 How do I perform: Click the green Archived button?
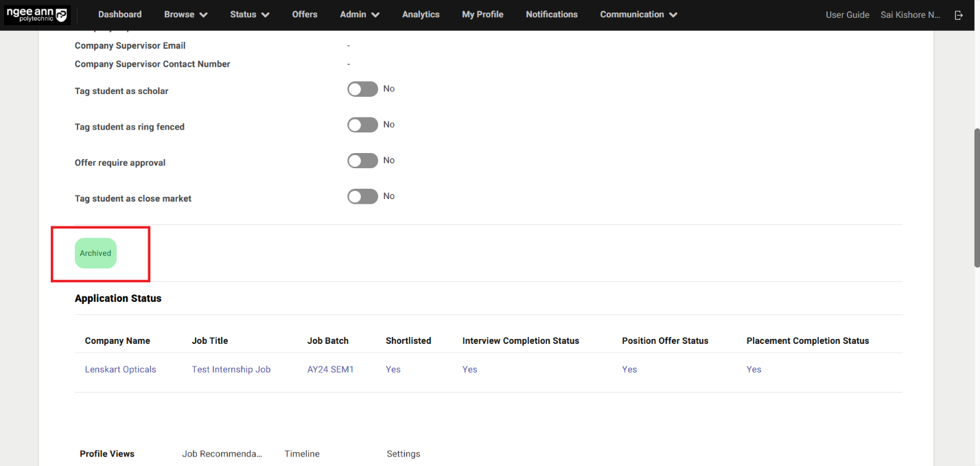point(95,253)
